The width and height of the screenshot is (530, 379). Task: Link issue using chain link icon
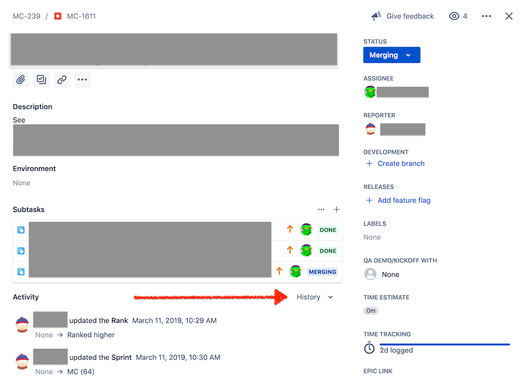click(62, 79)
